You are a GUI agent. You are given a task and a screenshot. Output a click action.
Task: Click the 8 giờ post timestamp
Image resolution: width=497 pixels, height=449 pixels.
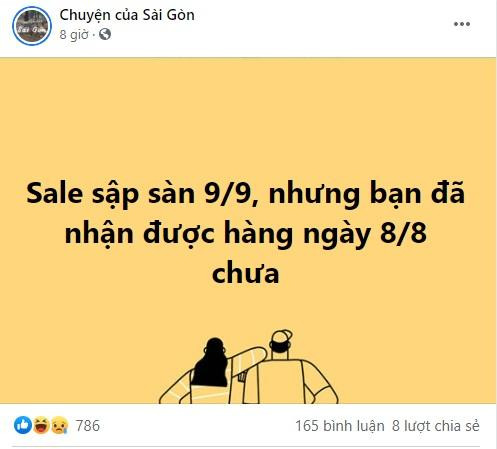point(74,35)
